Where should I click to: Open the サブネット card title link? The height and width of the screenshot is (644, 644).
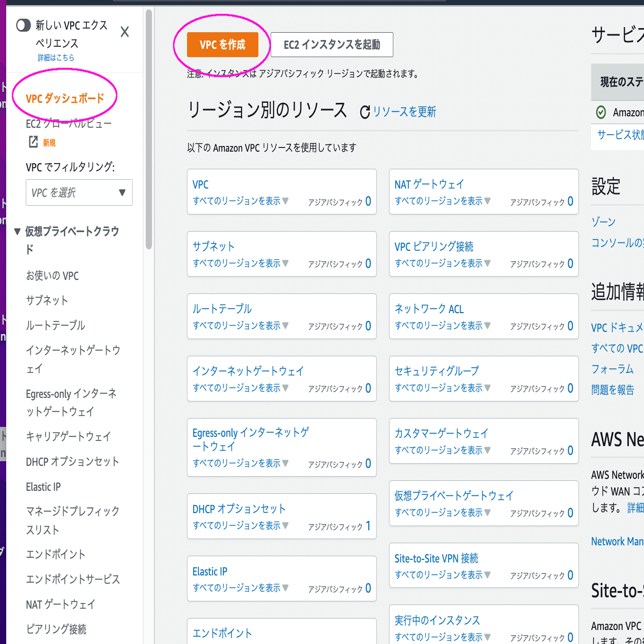point(213,246)
